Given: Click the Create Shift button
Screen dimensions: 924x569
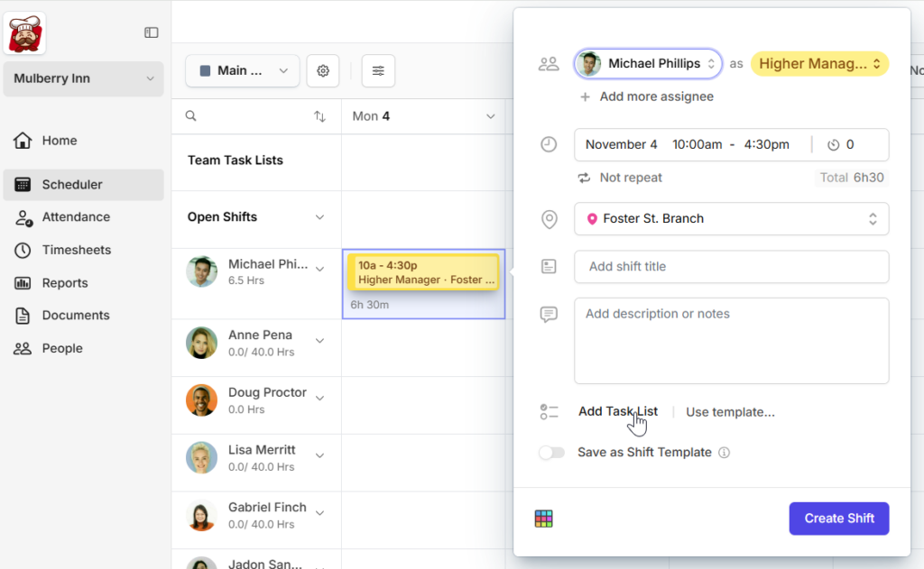Looking at the screenshot, I should pyautogui.click(x=838, y=519).
